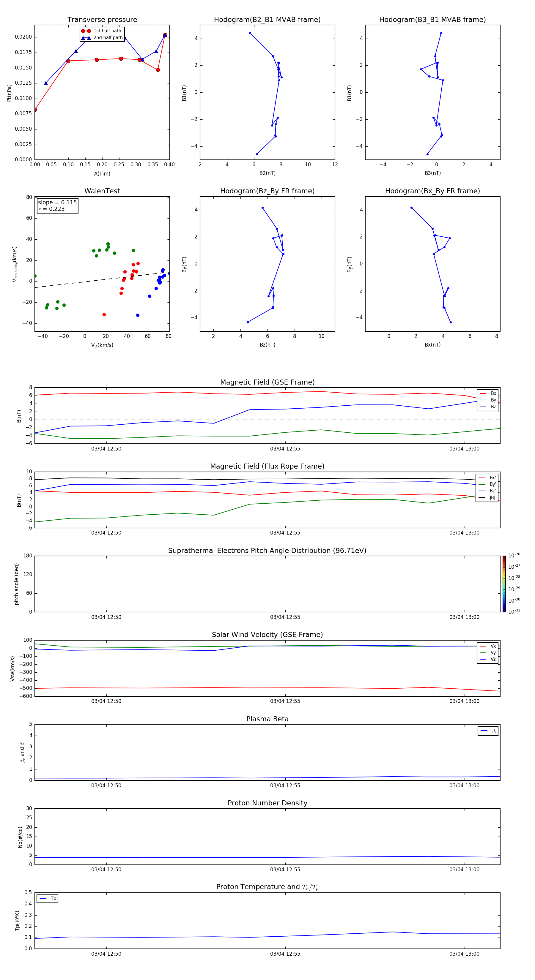535x980 pixels.
Task: Click the "Proton Temperature and Te/Tp" title
Action: (267, 887)
